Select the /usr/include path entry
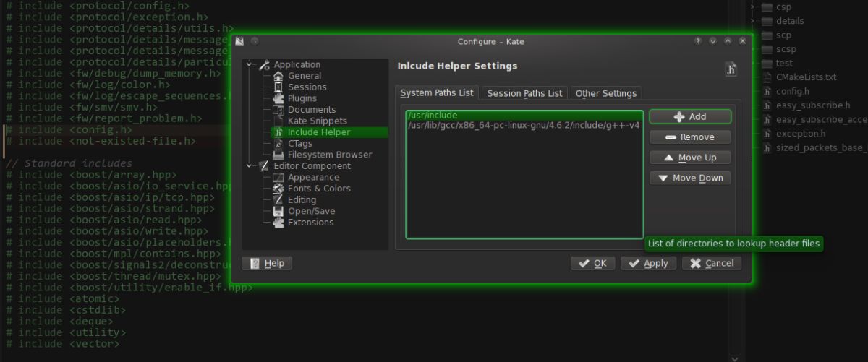The height and width of the screenshot is (362, 868). click(524, 115)
